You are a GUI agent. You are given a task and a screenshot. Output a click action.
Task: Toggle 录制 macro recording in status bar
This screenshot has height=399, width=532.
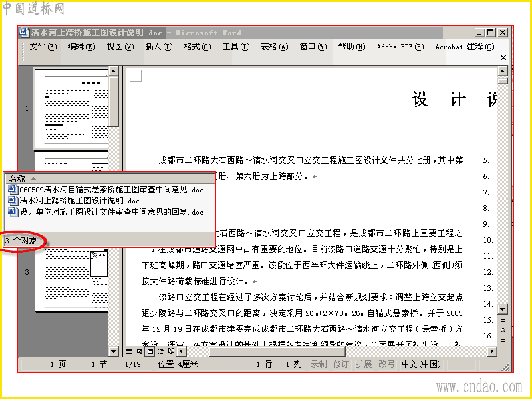(x=319, y=364)
